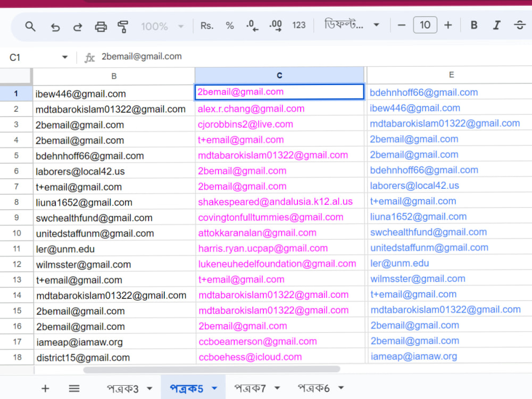
Task: Select cell swchealthfund@gmail.com in column E
Action: point(450,232)
